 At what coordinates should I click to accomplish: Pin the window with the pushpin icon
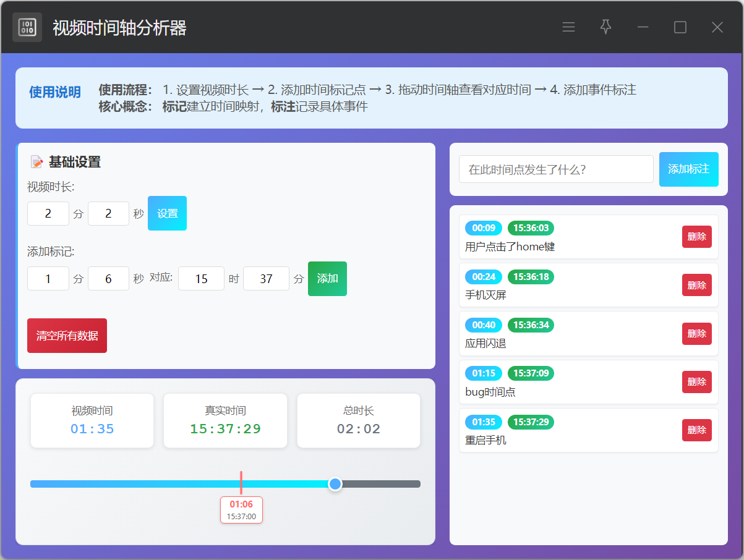605,27
